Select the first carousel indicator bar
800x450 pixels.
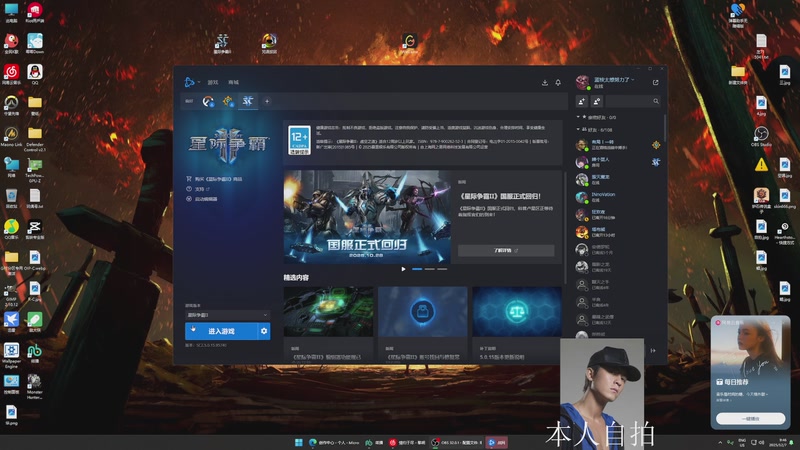pos(417,269)
